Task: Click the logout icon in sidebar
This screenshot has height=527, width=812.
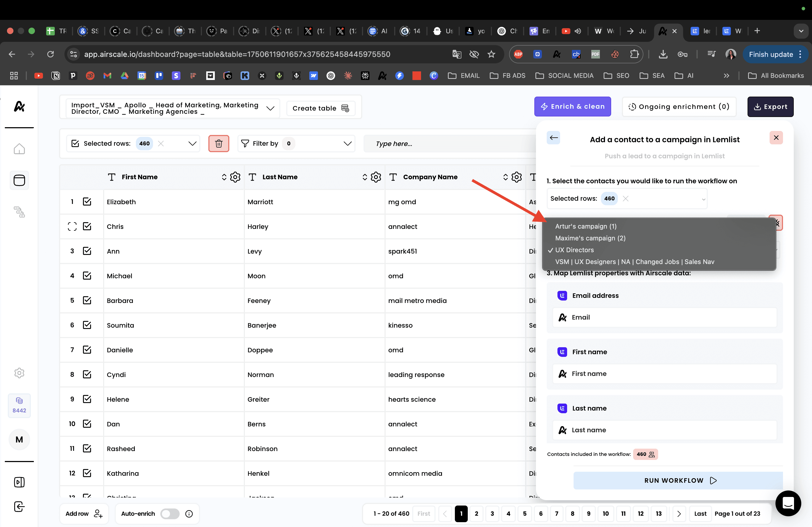Action: (x=19, y=507)
